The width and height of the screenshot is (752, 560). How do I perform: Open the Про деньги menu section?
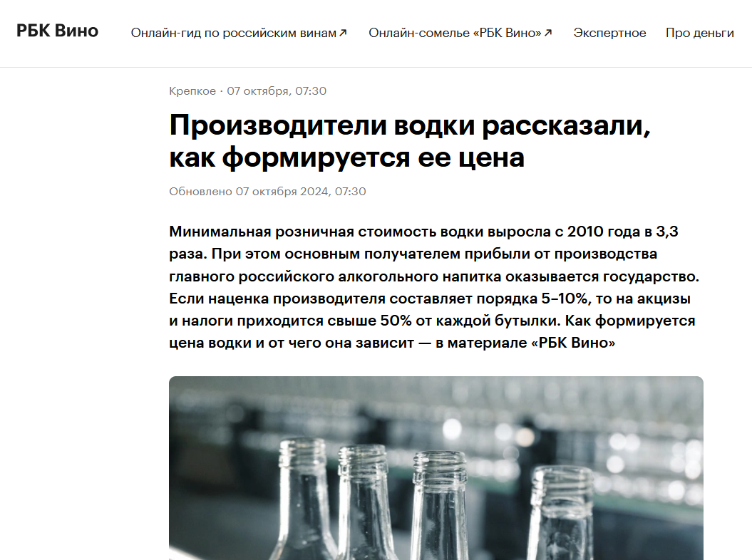tap(700, 33)
